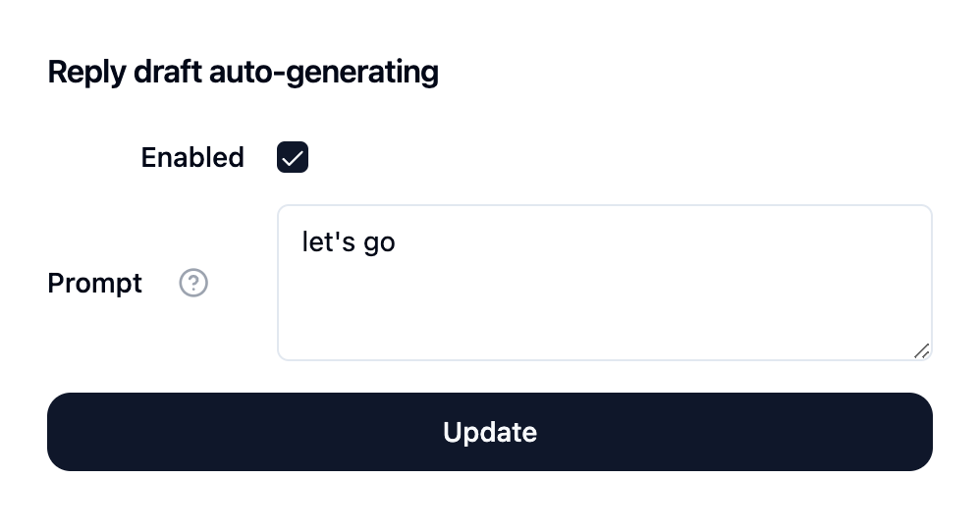980x532 pixels.
Task: Click the word "Update" on dark button
Action: coord(490,432)
